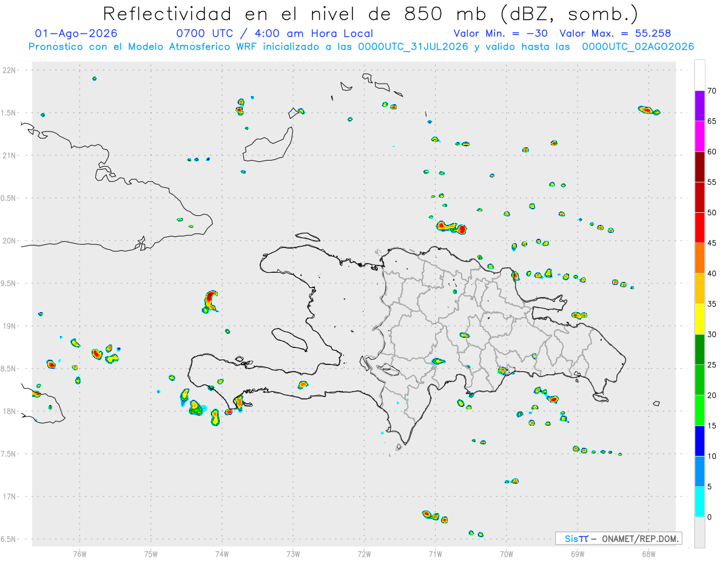Click the colorbar label '15'
728x562 pixels.
point(712,426)
